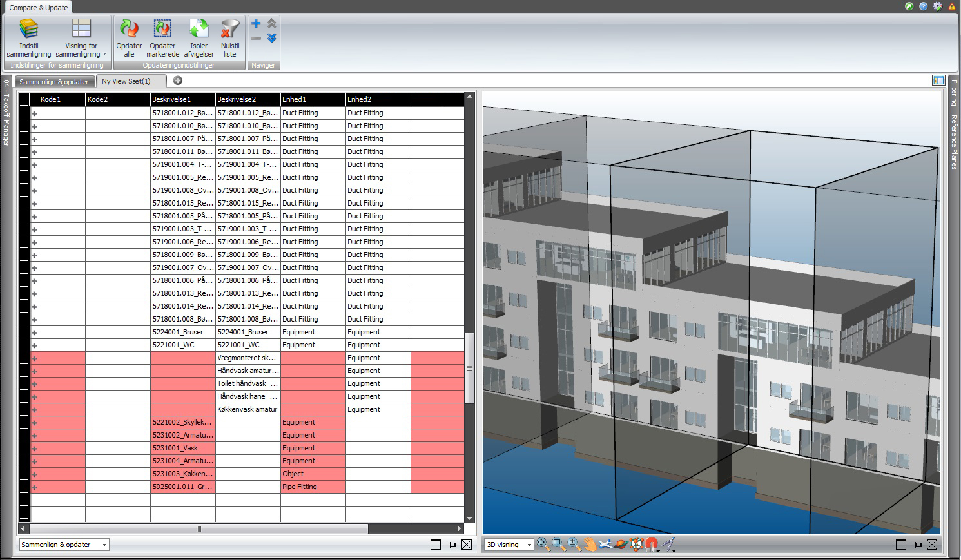Select the Pan (hand) tool
Screen dimensions: 961x560
click(589, 544)
